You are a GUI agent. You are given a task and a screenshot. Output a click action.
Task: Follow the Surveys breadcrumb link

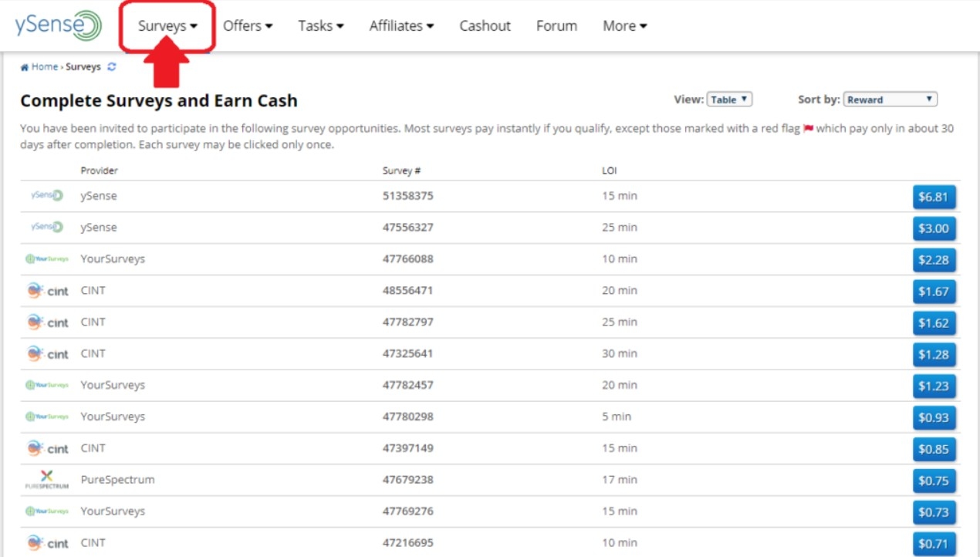82,66
